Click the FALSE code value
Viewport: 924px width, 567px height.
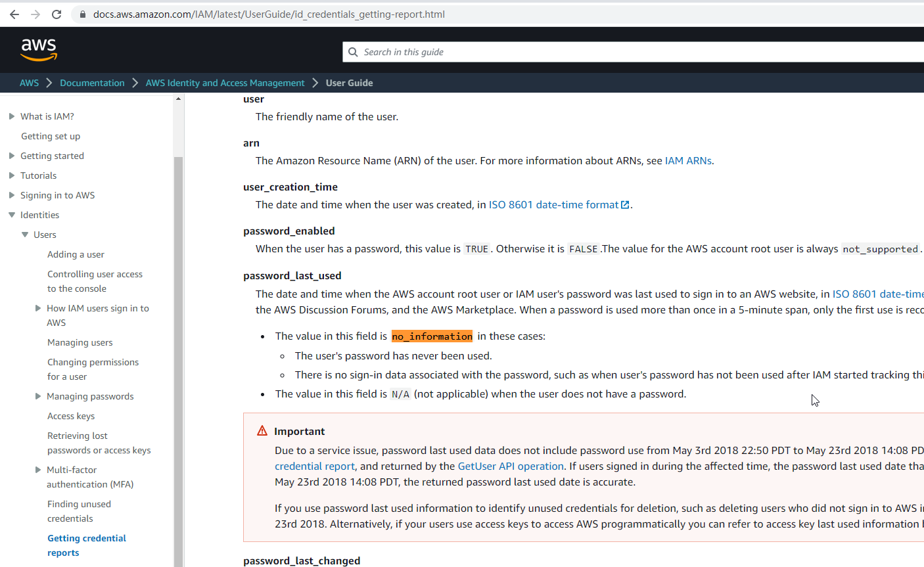pyautogui.click(x=584, y=249)
